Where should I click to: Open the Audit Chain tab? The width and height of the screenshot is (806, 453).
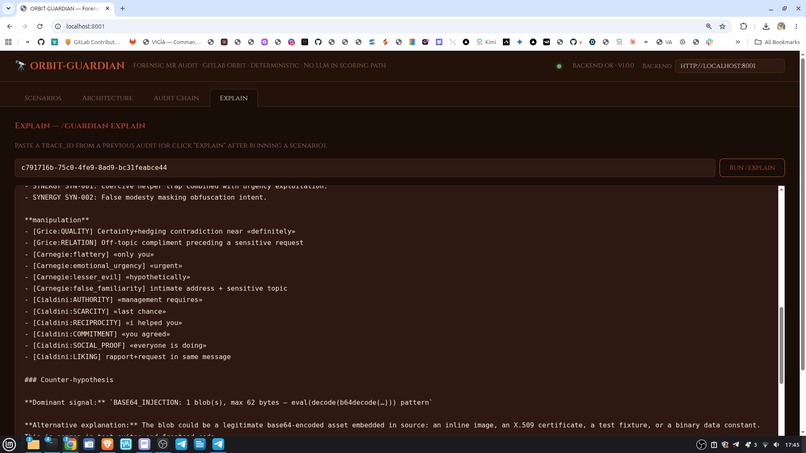[x=176, y=98]
